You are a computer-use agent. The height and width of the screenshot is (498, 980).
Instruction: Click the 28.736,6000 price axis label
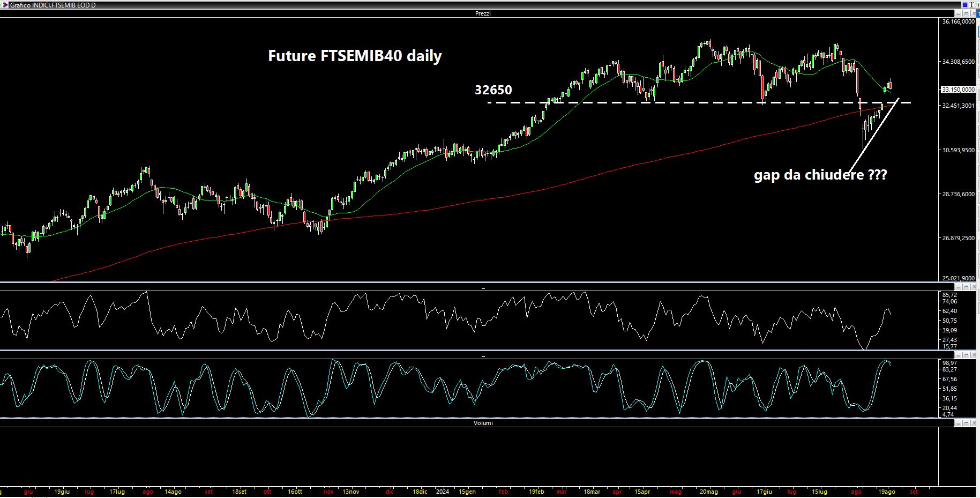[x=958, y=194]
